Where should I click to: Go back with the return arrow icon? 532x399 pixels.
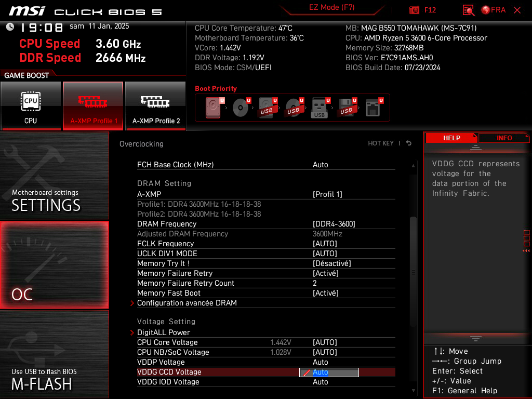(x=409, y=143)
